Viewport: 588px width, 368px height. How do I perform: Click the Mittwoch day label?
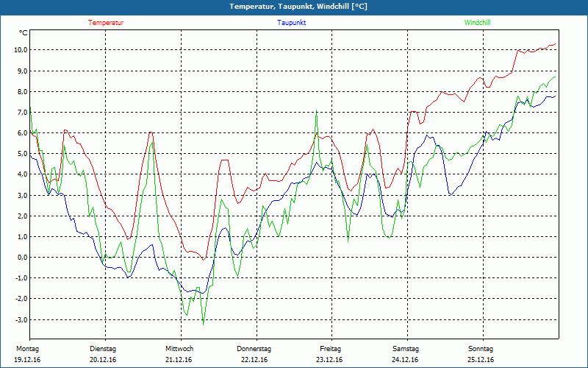(x=179, y=349)
